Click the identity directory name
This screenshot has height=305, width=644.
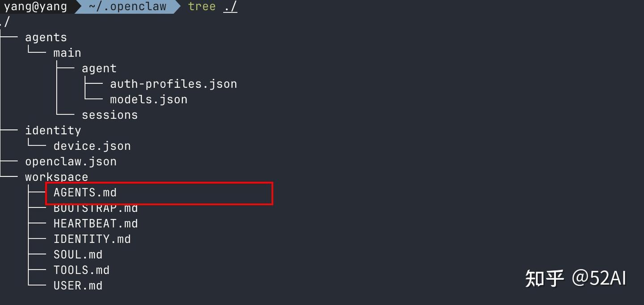pos(53,130)
